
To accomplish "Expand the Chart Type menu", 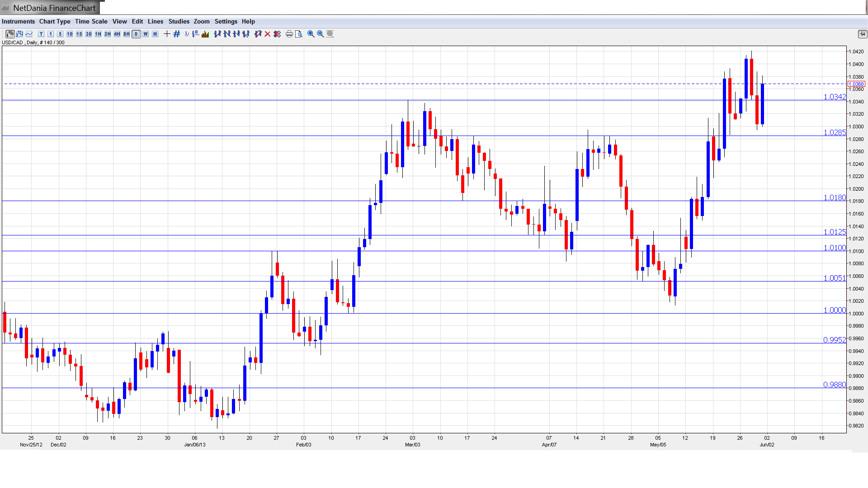I will (x=55, y=21).
